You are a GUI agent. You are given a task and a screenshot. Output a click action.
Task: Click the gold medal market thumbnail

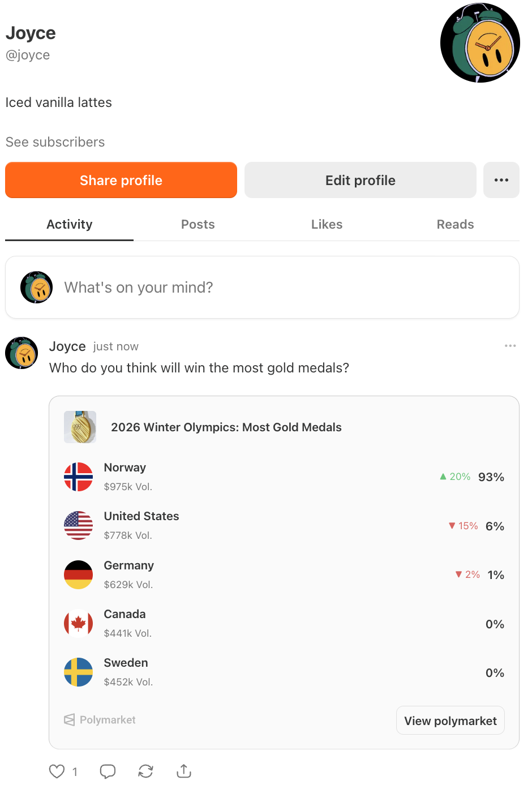click(80, 427)
